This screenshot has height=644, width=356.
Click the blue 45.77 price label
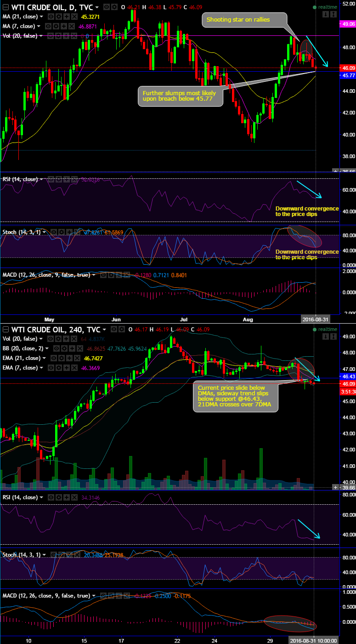point(347,75)
